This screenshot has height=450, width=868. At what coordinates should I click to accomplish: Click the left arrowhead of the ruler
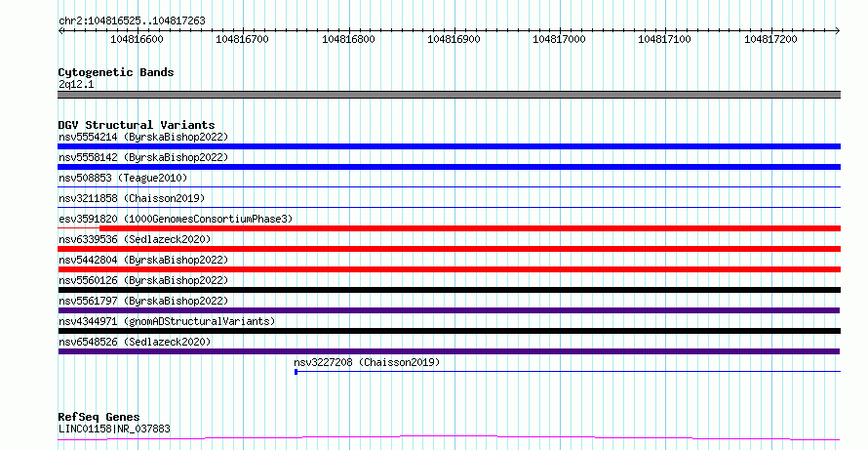(60, 31)
